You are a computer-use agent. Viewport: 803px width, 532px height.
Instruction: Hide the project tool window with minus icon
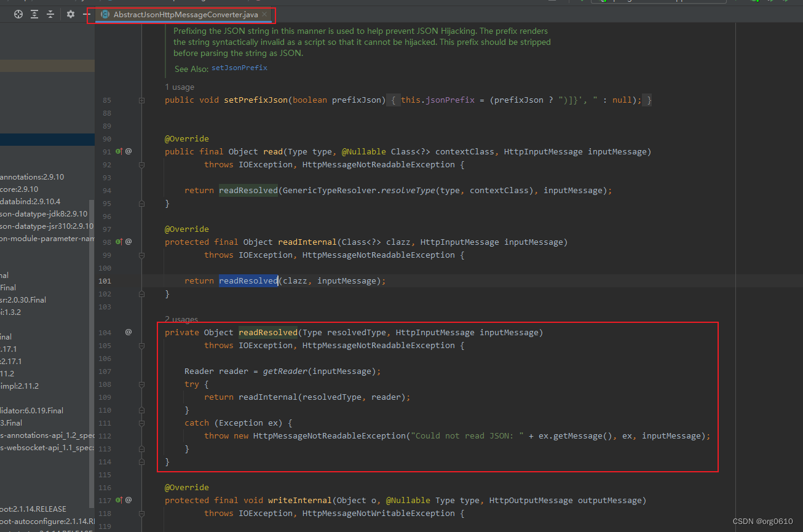click(86, 14)
